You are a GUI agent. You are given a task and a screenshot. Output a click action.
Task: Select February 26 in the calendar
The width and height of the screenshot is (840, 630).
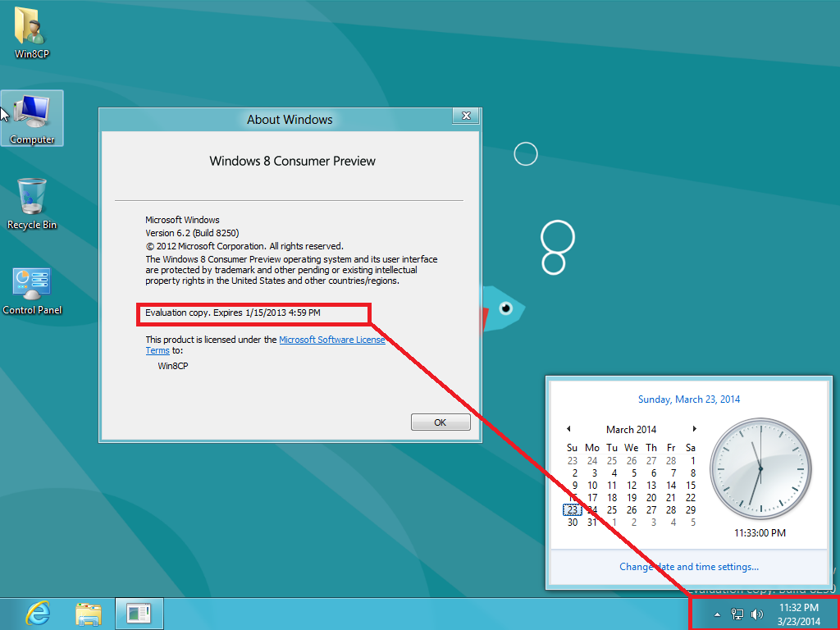click(632, 461)
